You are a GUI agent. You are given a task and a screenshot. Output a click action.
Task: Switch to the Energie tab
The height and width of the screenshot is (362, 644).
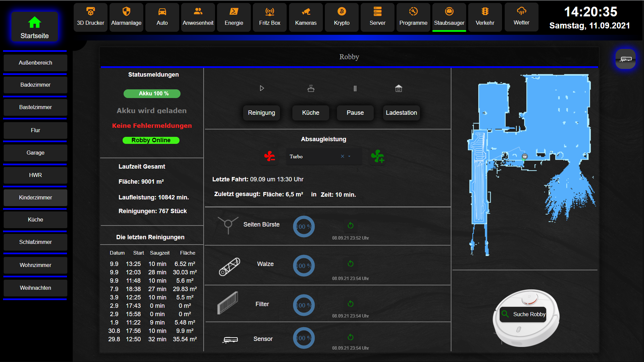(234, 17)
